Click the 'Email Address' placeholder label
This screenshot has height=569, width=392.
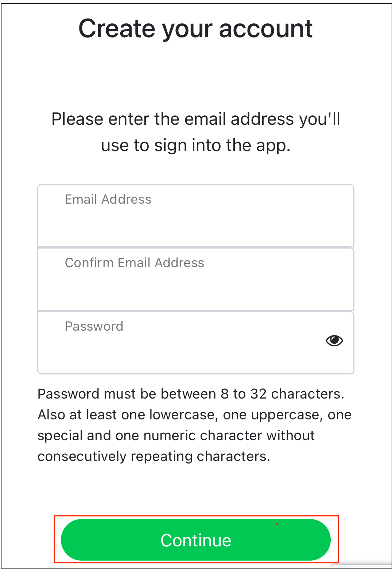(108, 199)
